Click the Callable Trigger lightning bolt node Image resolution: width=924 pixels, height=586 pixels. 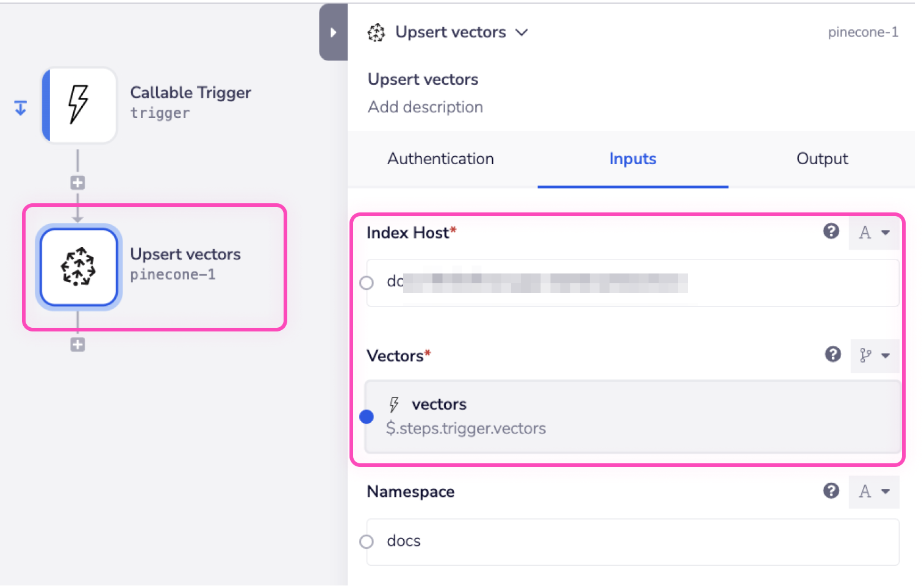[79, 104]
